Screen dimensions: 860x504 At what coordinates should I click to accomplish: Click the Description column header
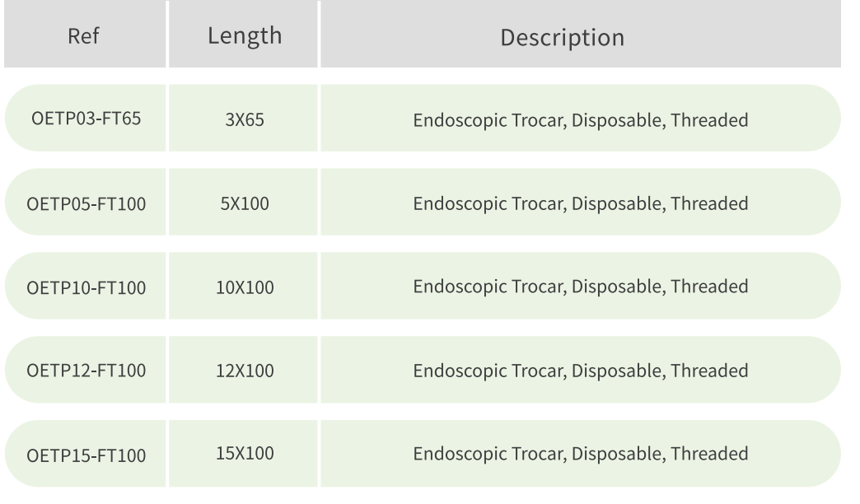(563, 38)
